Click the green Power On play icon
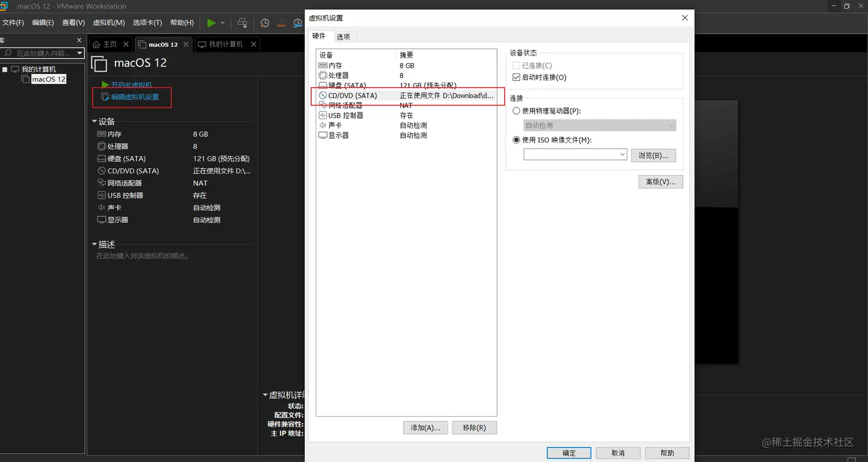Image resolution: width=868 pixels, height=462 pixels. point(212,23)
